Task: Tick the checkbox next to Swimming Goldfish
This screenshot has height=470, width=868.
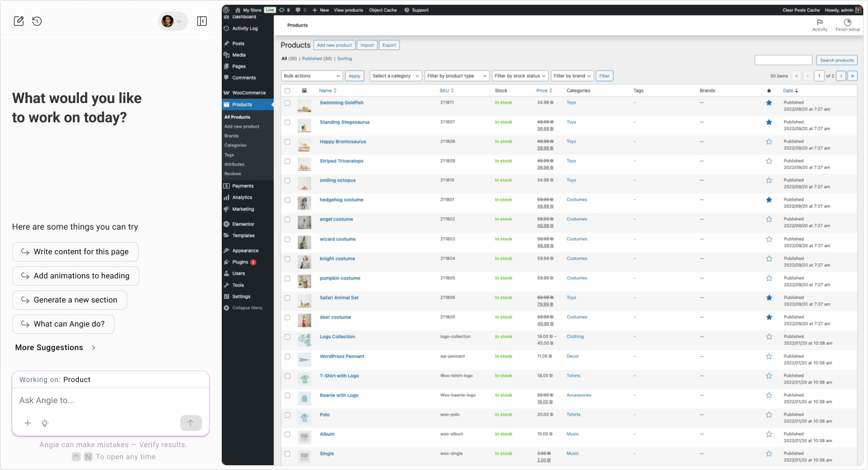Action: 288,102
